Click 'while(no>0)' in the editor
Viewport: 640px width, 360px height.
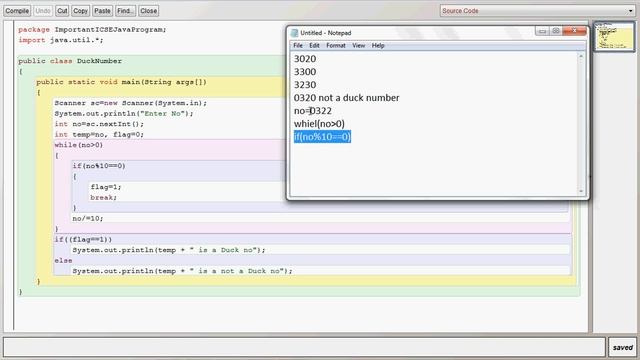tap(79, 145)
